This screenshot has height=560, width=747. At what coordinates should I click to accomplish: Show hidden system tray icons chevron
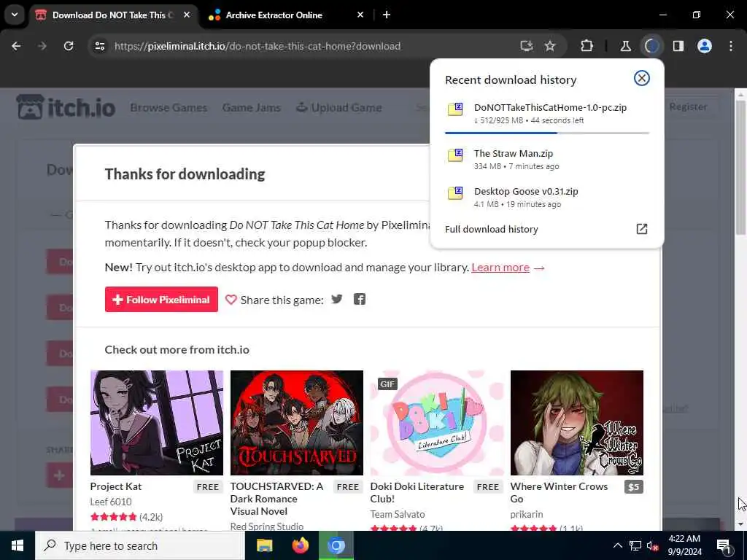point(617,545)
